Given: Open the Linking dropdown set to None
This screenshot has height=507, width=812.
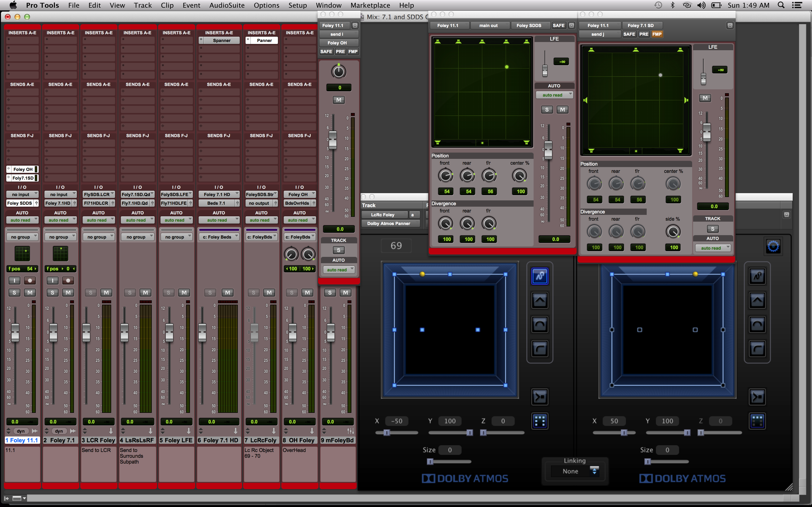Looking at the screenshot, I should click(575, 471).
